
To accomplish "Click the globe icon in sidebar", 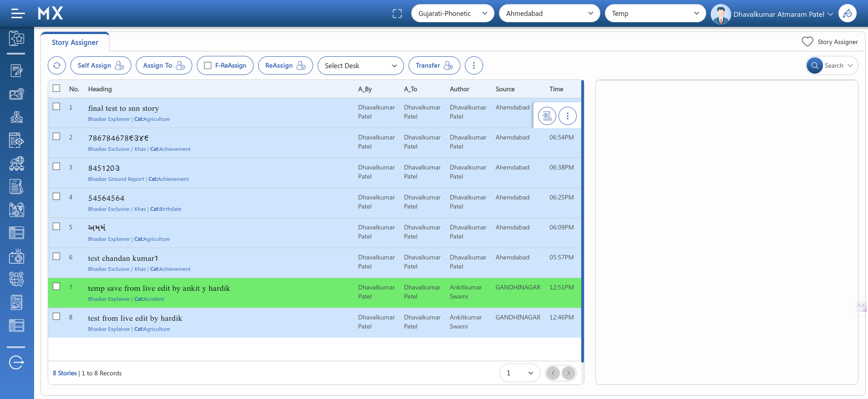I will pos(17,279).
